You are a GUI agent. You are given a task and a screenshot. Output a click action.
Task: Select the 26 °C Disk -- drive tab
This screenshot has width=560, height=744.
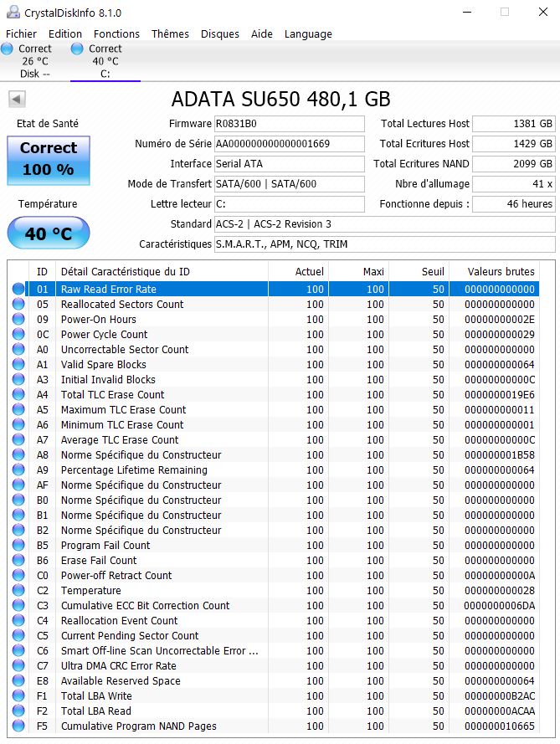point(34,61)
